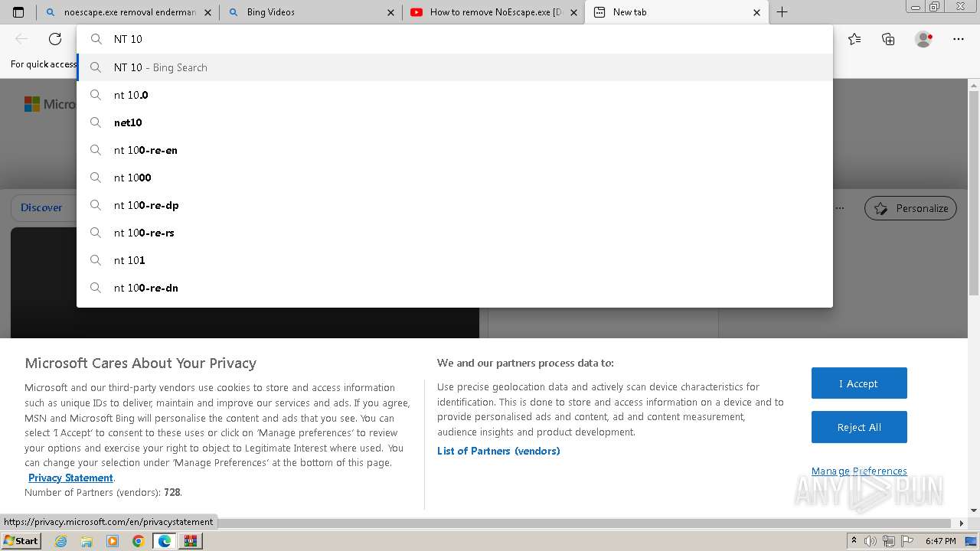This screenshot has width=980, height=551.
Task: Refresh the current page
Action: click(x=55, y=39)
